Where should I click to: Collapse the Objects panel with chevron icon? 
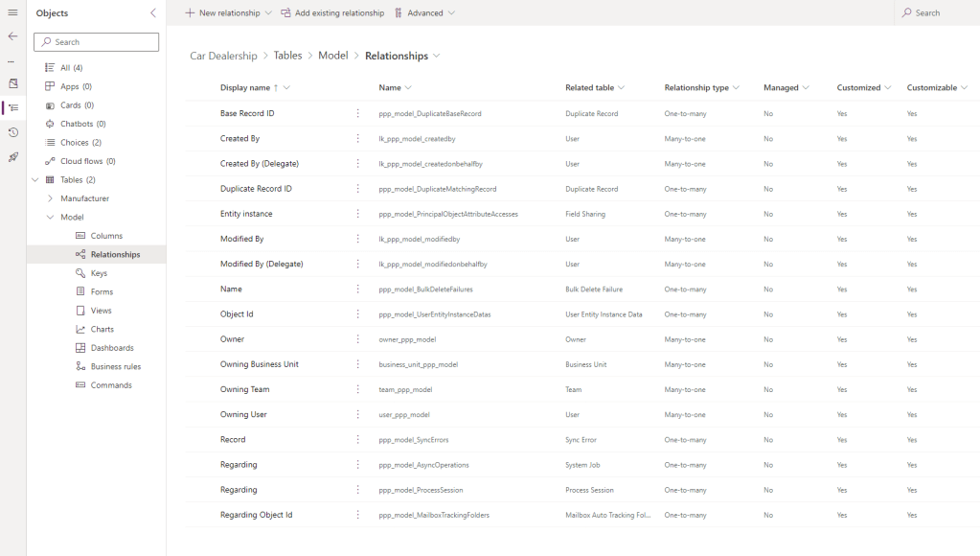click(x=153, y=12)
